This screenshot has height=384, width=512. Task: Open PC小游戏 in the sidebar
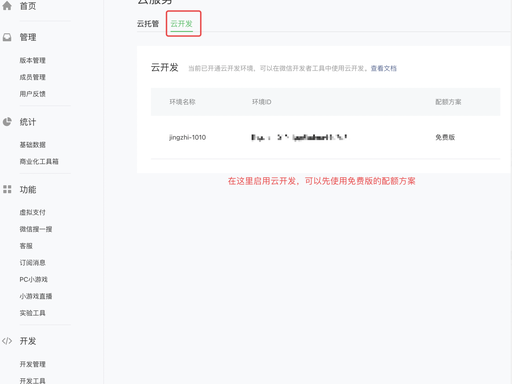[x=33, y=279]
